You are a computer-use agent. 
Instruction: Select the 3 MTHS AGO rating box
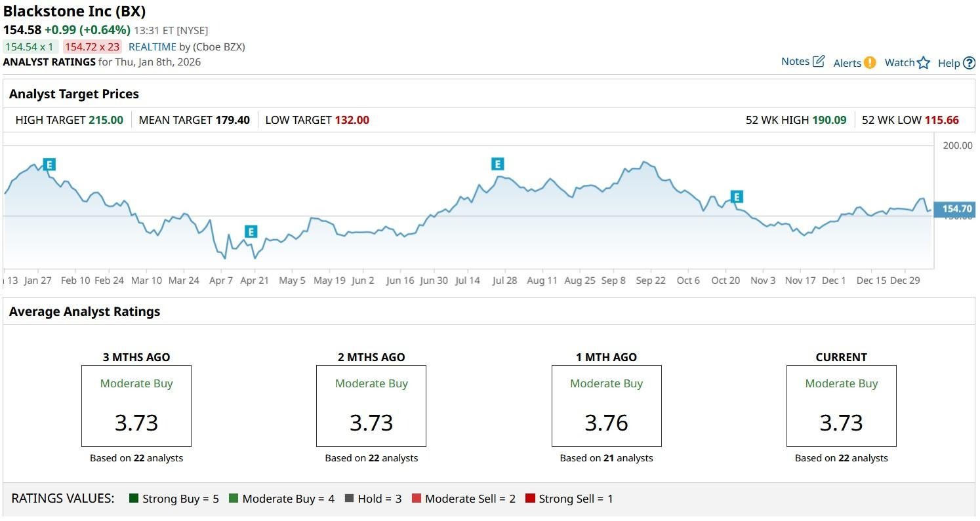point(136,406)
